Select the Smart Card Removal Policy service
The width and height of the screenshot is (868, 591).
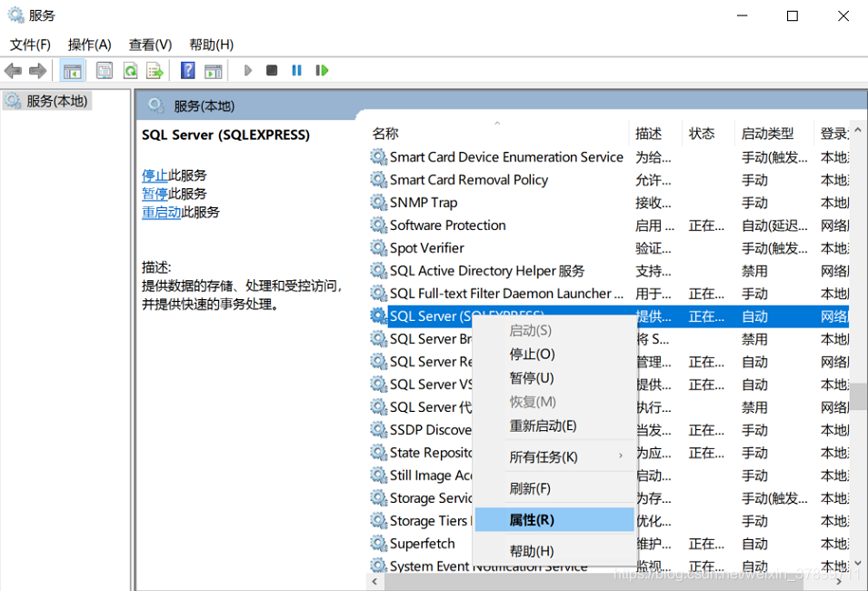click(x=609, y=179)
